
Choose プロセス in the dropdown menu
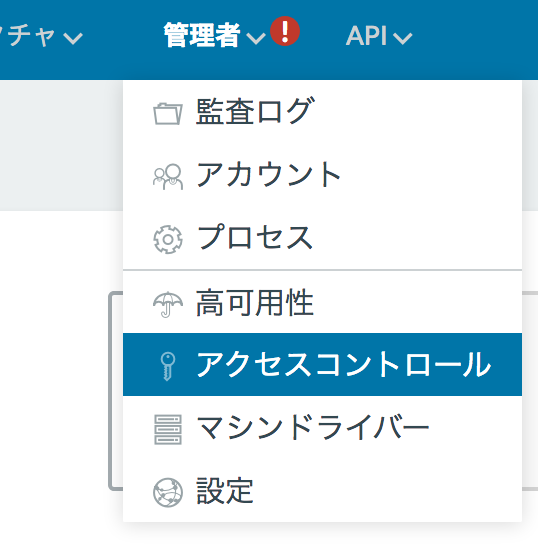pos(322,238)
